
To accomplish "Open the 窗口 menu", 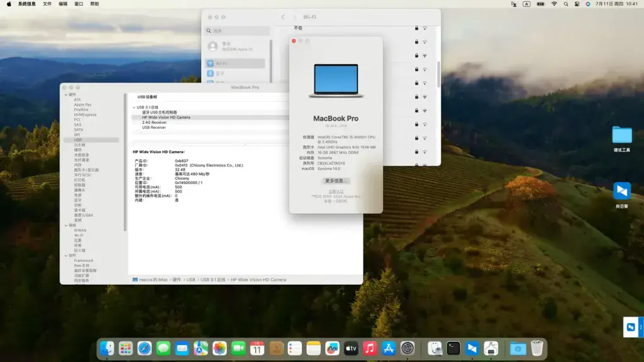I will point(79,4).
